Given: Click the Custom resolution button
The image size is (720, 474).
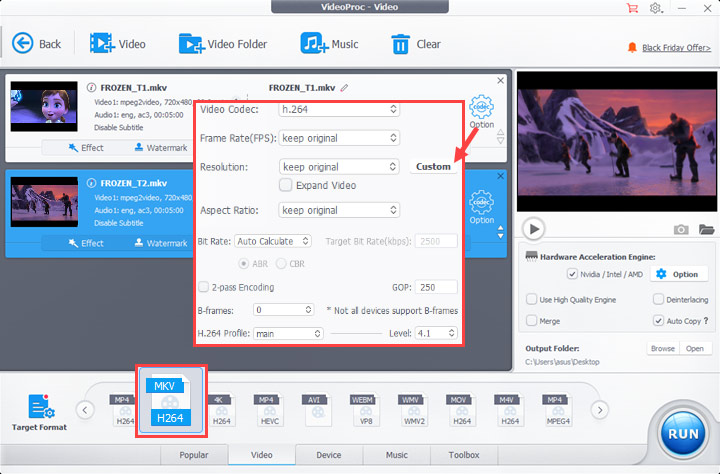Looking at the screenshot, I should tap(433, 167).
